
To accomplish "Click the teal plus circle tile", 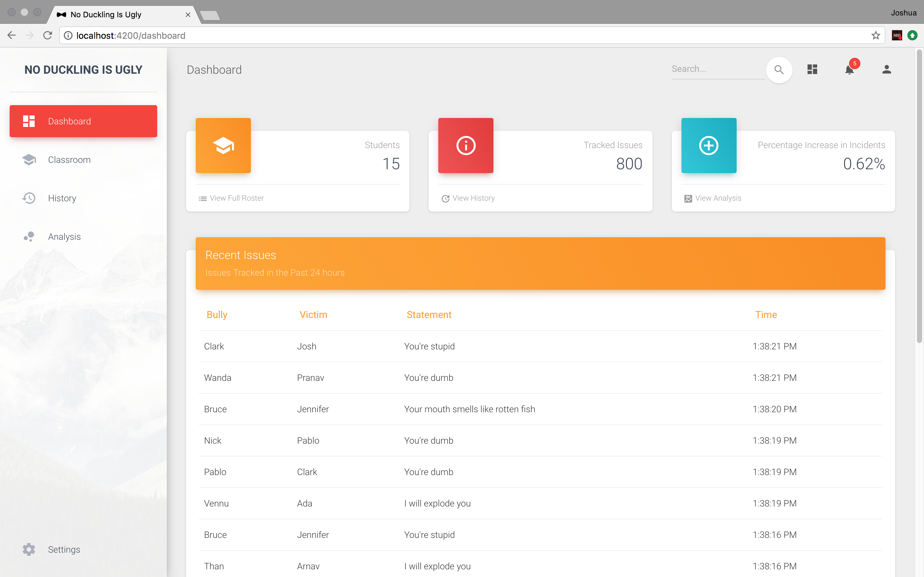I will point(709,146).
